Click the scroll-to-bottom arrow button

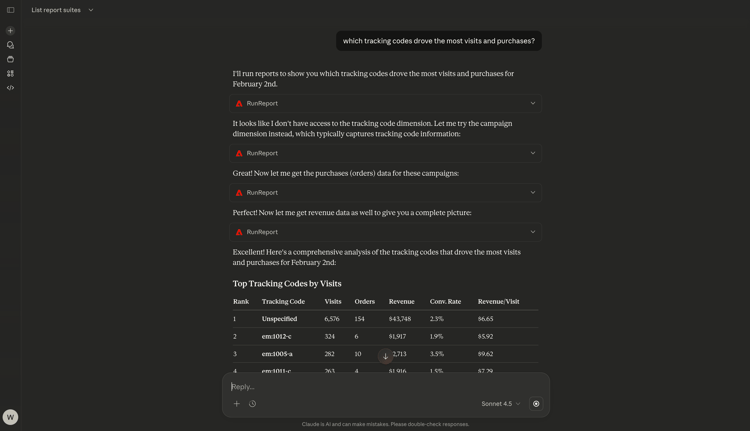pos(386,356)
